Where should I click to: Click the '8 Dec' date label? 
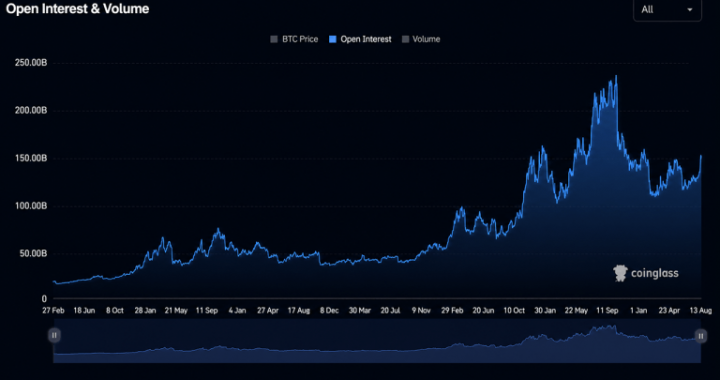tap(329, 311)
